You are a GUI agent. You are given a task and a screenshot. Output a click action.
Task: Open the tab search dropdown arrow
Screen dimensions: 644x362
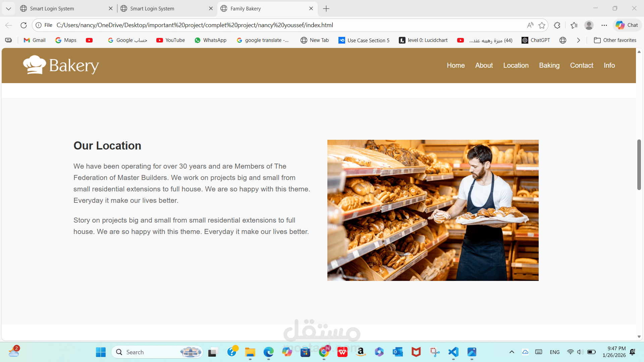coord(8,9)
